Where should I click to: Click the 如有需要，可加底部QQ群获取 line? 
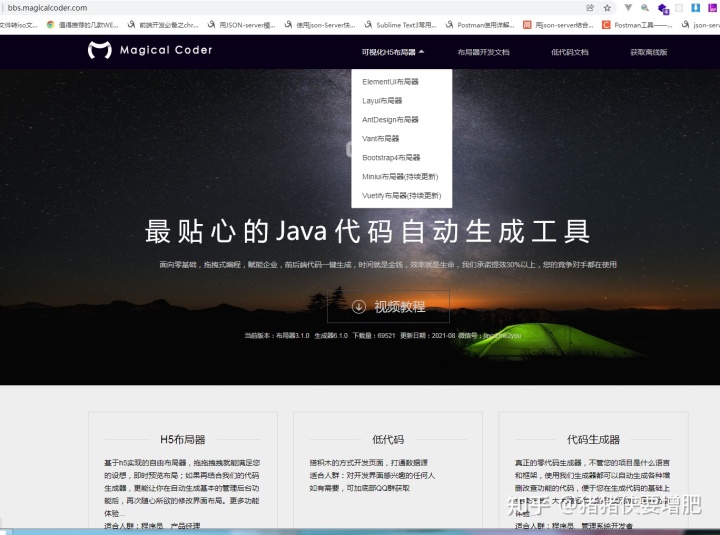point(360,488)
